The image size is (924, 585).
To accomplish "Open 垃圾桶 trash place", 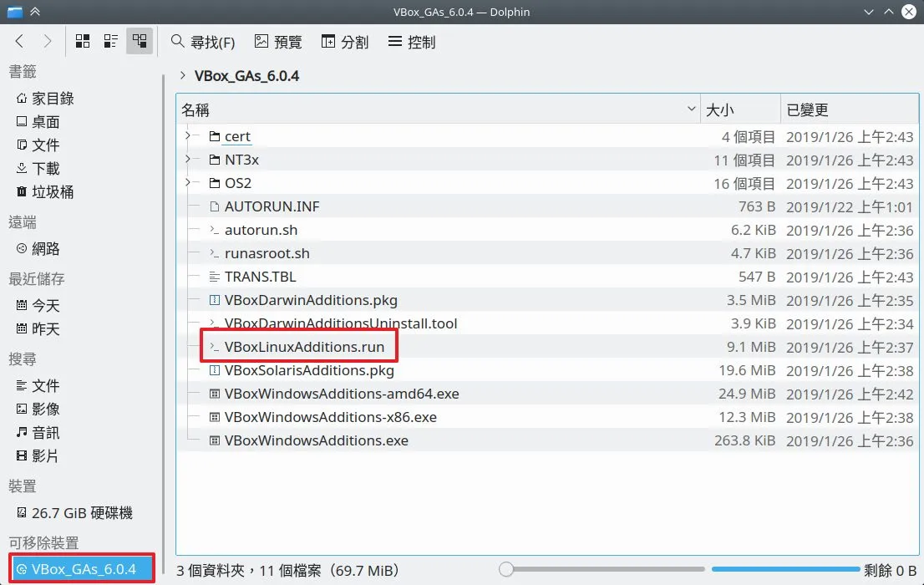I will tap(45, 191).
